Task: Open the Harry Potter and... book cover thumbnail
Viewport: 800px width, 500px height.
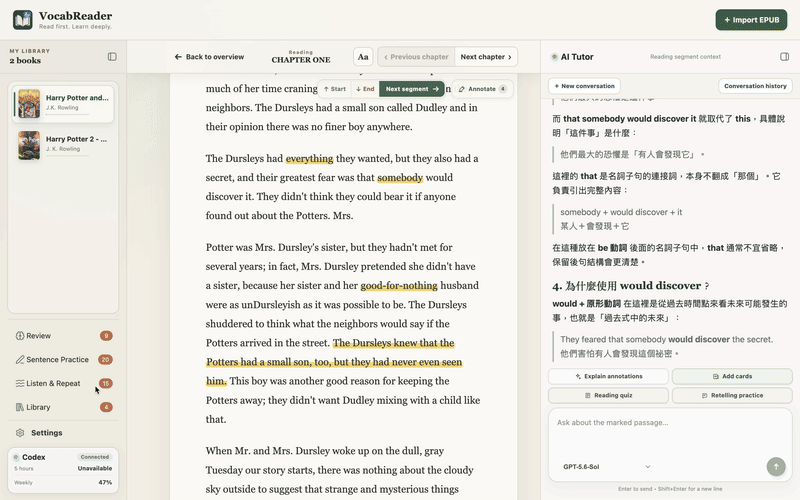Action: tap(29, 104)
